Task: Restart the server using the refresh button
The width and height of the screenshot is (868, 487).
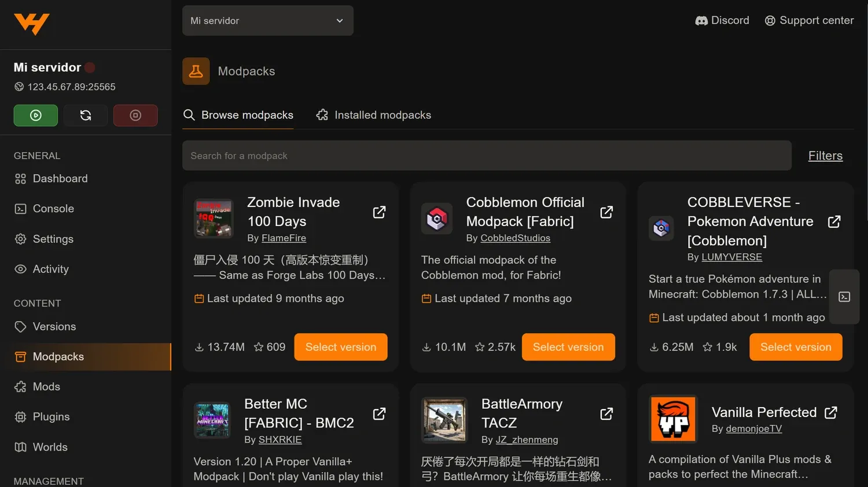Action: (x=86, y=115)
